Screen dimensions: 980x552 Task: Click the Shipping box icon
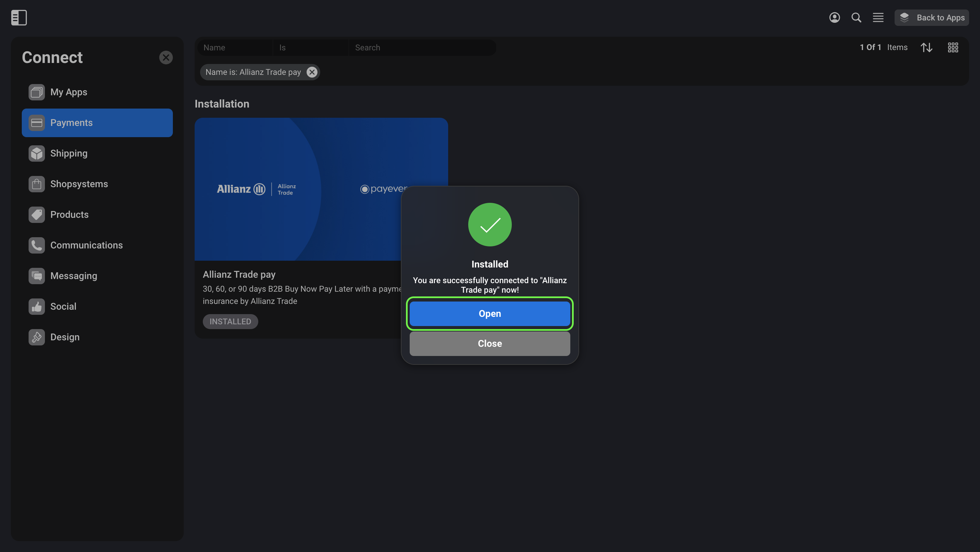(x=36, y=153)
